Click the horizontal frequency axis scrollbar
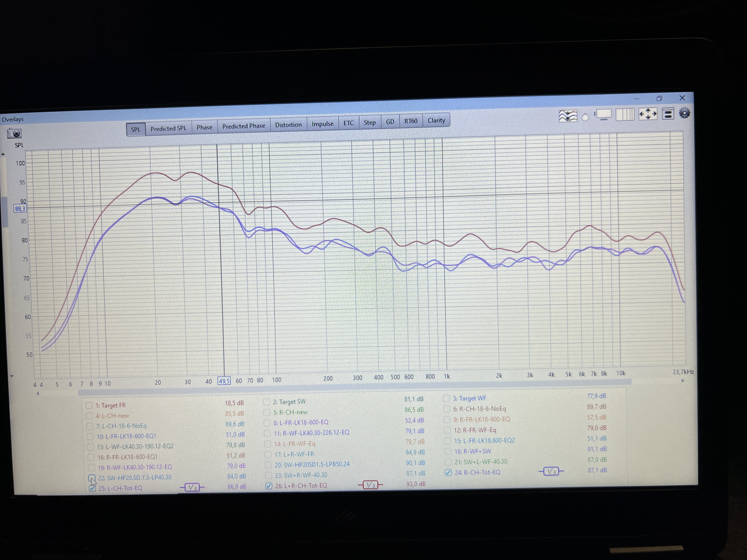Image resolution: width=747 pixels, height=560 pixels. pyautogui.click(x=355, y=388)
